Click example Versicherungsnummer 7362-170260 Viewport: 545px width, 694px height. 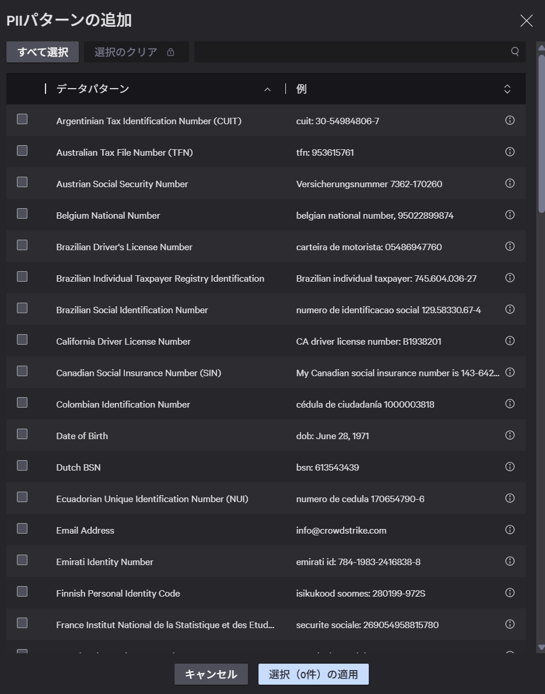click(x=369, y=184)
